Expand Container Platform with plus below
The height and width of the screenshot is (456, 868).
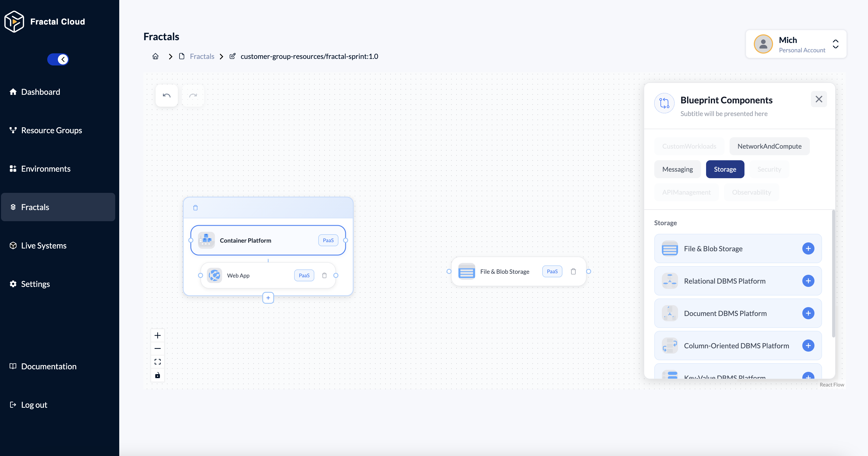[x=268, y=298]
